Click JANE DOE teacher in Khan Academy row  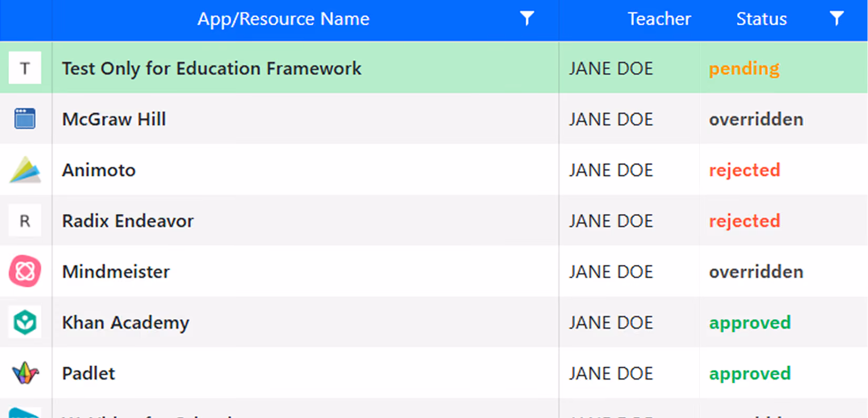[x=611, y=323]
